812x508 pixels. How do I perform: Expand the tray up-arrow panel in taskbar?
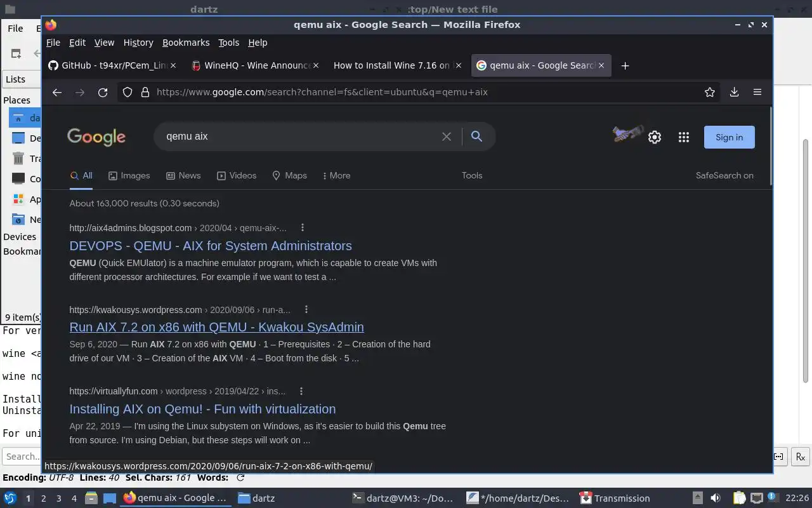(x=697, y=498)
